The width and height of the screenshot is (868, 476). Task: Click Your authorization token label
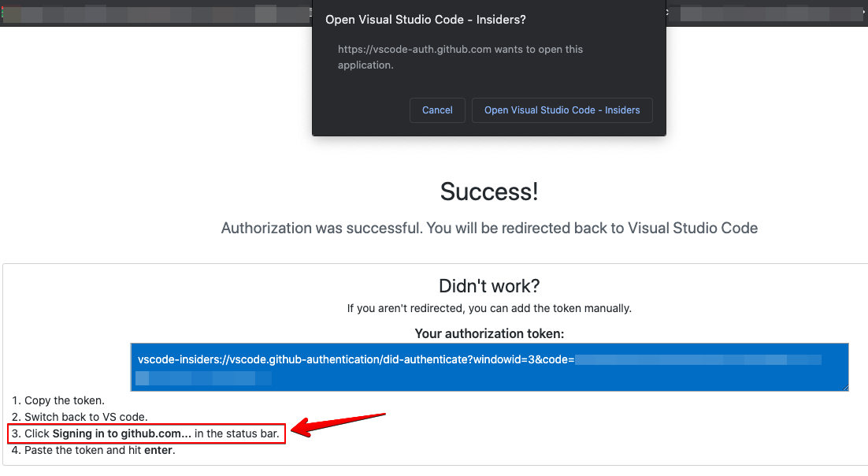coord(488,333)
